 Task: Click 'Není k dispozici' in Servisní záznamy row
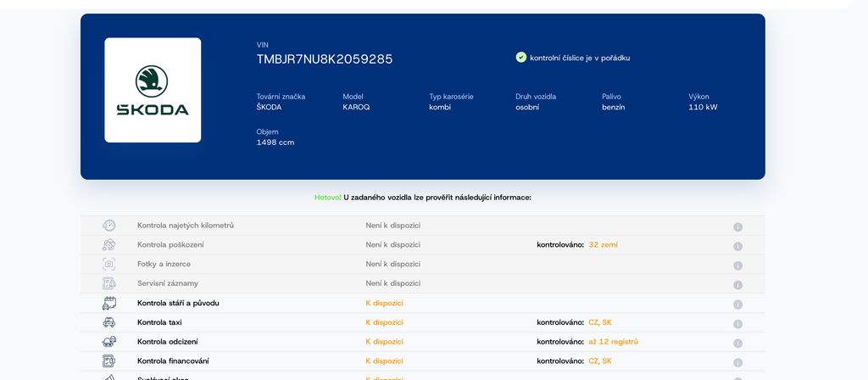click(x=393, y=283)
